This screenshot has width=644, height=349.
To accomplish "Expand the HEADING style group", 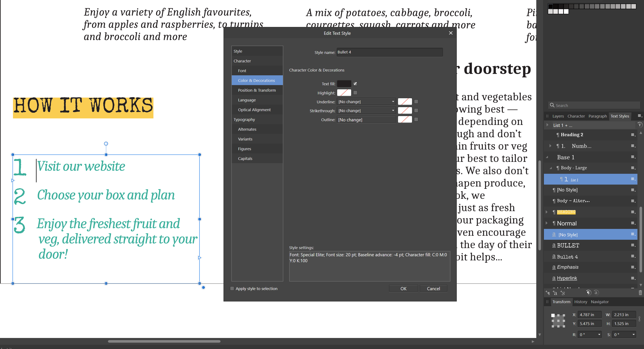I will pos(546,212).
